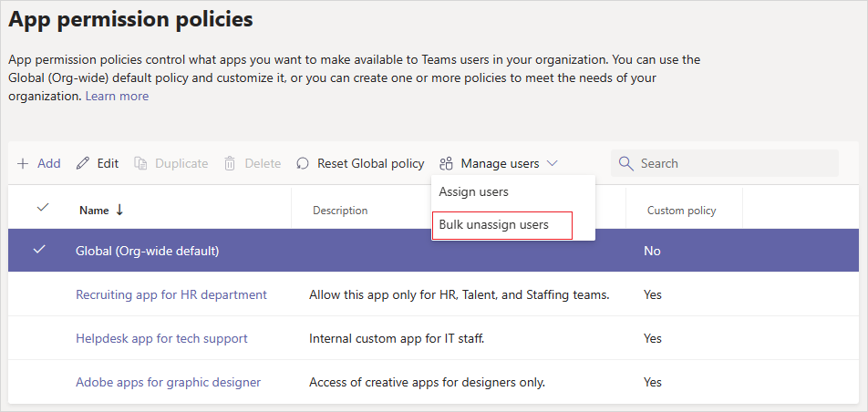Click the Edit pencil icon

tap(83, 164)
